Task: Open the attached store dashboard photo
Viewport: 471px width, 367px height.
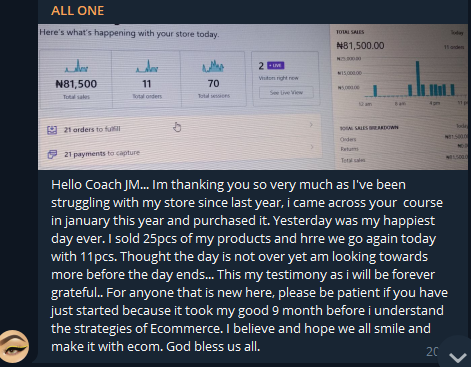Action: (x=253, y=97)
